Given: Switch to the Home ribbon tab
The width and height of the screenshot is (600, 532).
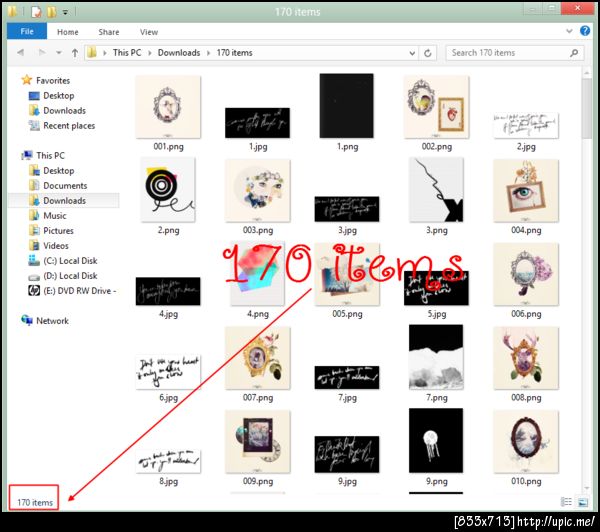Looking at the screenshot, I should tap(68, 32).
